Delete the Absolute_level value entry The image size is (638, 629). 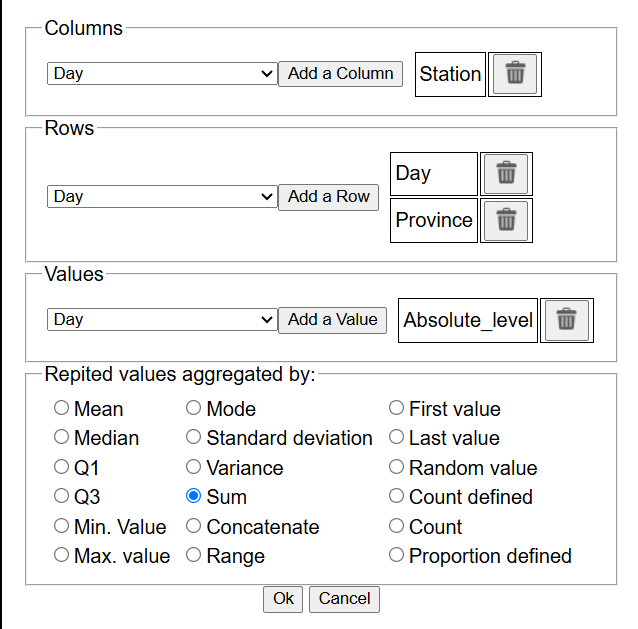pos(566,320)
